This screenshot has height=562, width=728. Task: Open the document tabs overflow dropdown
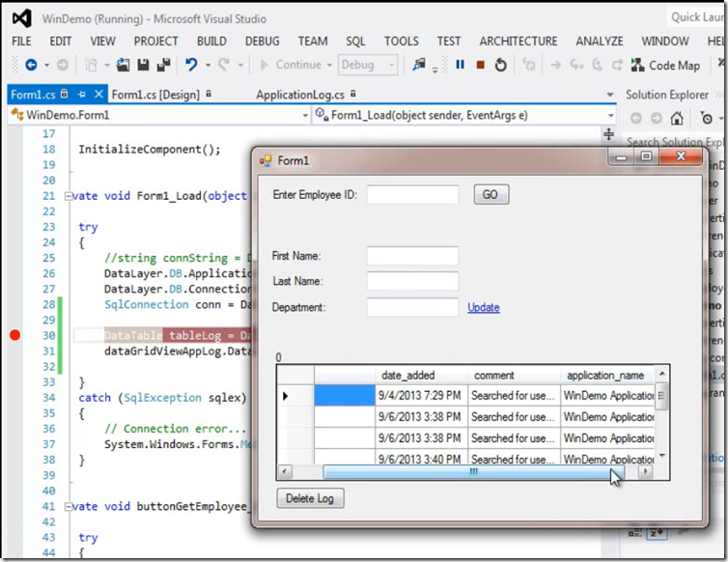pyautogui.click(x=609, y=95)
